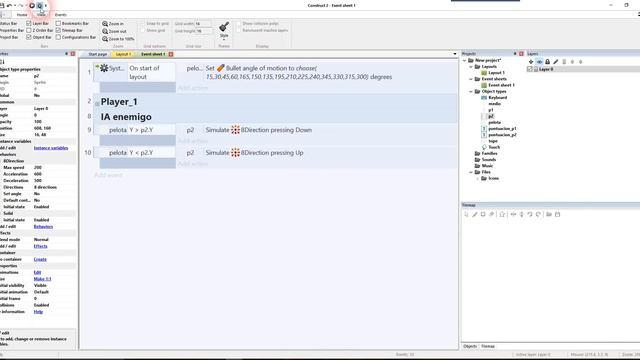Viewport: 640px width, 360px height.
Task: Switch to the Layout 1 tab
Action: pyautogui.click(x=122, y=54)
